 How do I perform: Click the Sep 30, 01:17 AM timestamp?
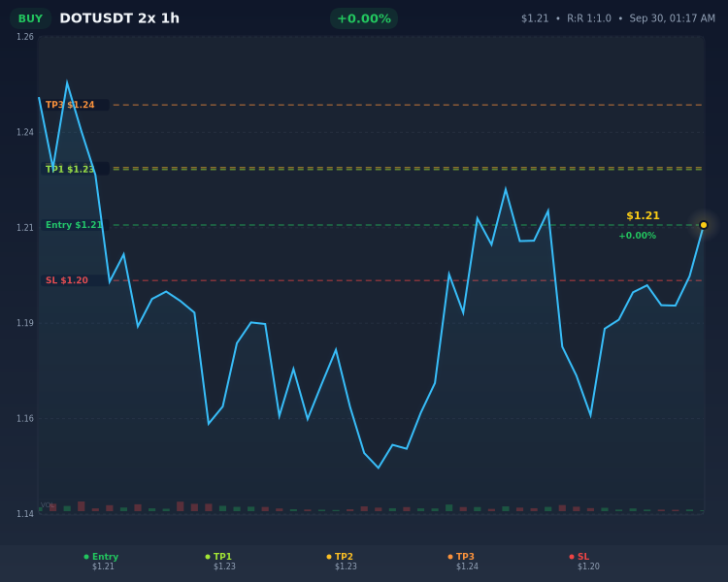672,18
